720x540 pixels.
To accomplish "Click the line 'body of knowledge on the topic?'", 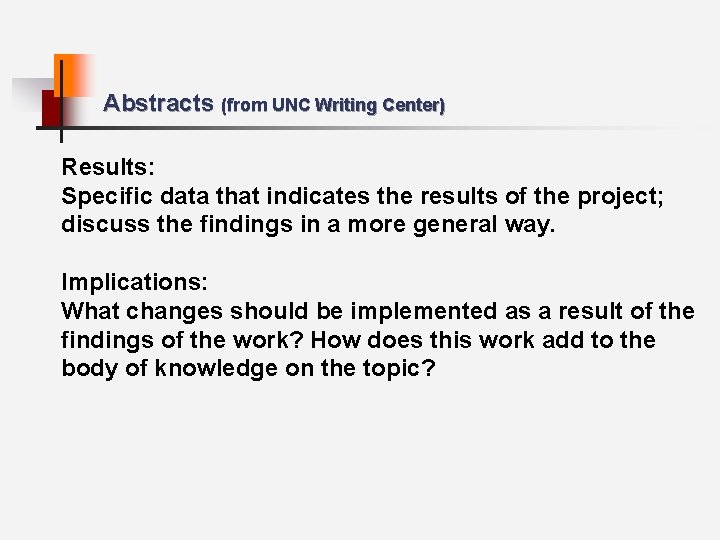I will [x=248, y=368].
